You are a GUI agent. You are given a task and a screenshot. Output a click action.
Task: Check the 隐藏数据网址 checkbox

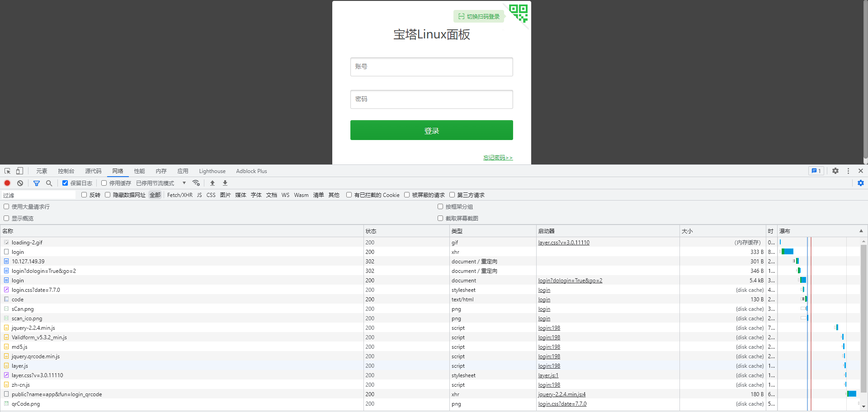point(108,195)
